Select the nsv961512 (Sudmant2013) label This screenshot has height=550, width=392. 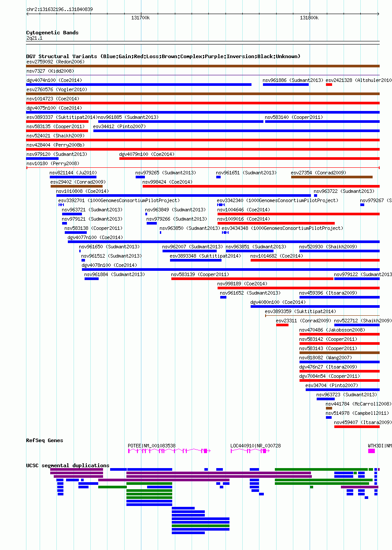coord(111,256)
